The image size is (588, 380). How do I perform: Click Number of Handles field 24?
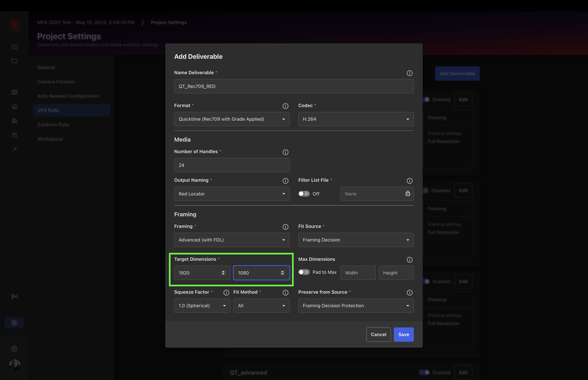(232, 165)
